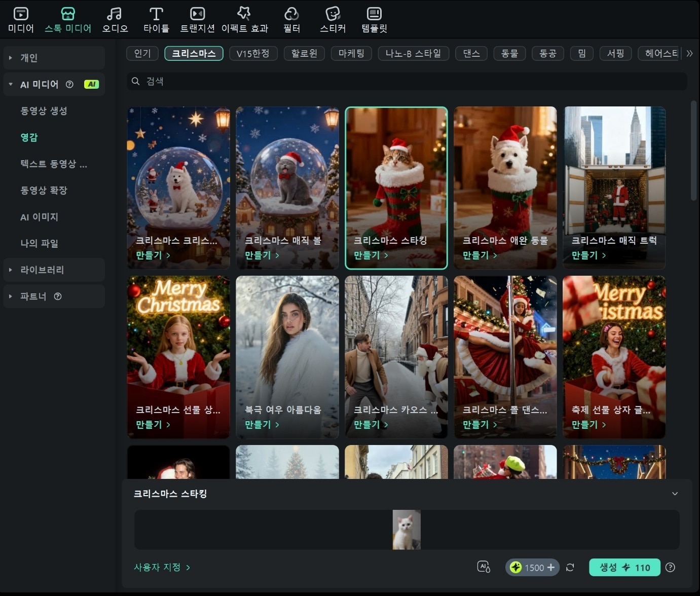Open the 트랜지션 panel icon
This screenshot has height=596, width=700.
197,14
